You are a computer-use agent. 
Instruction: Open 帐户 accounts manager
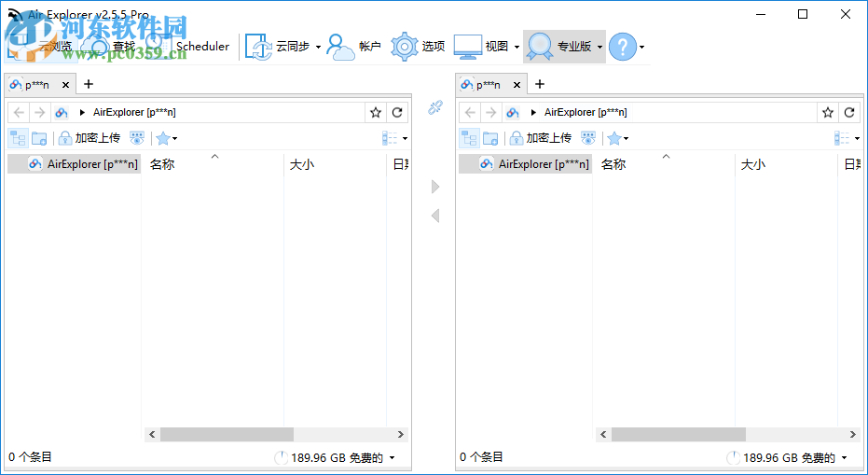coord(354,47)
